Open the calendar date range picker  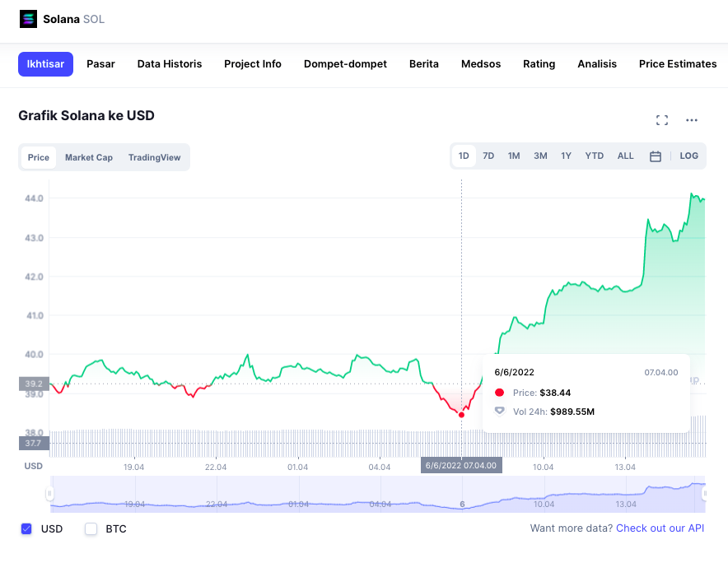[656, 156]
